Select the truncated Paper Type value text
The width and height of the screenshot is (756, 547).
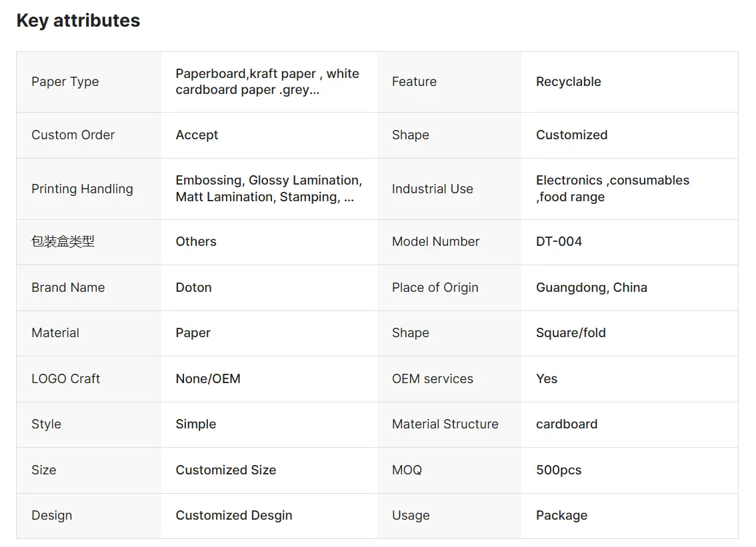click(x=267, y=81)
